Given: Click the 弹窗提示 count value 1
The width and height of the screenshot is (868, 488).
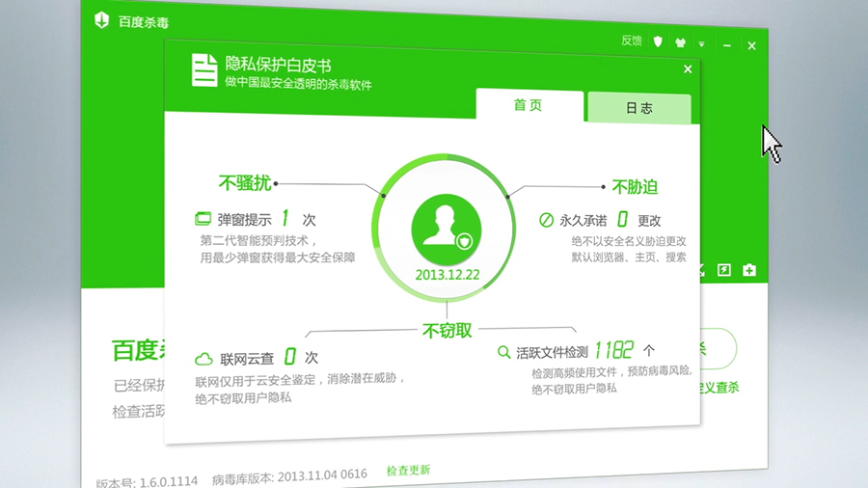Looking at the screenshot, I should pyautogui.click(x=285, y=218).
